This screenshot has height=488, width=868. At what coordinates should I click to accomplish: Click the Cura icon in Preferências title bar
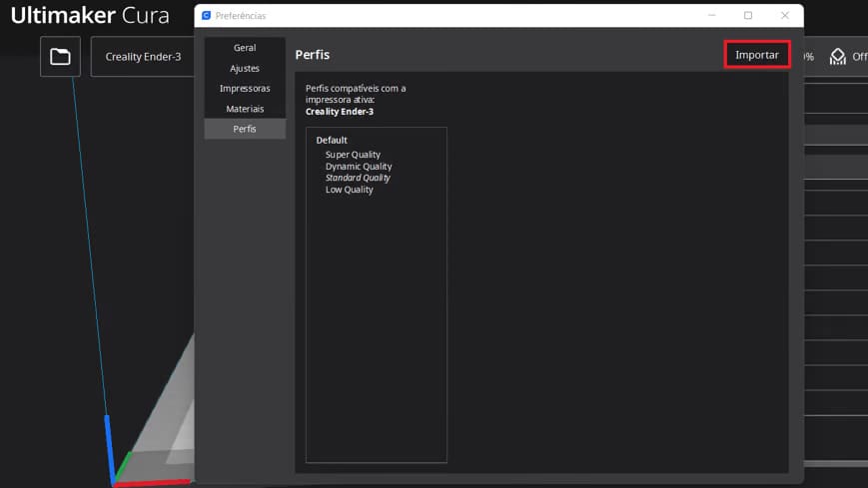pos(206,16)
